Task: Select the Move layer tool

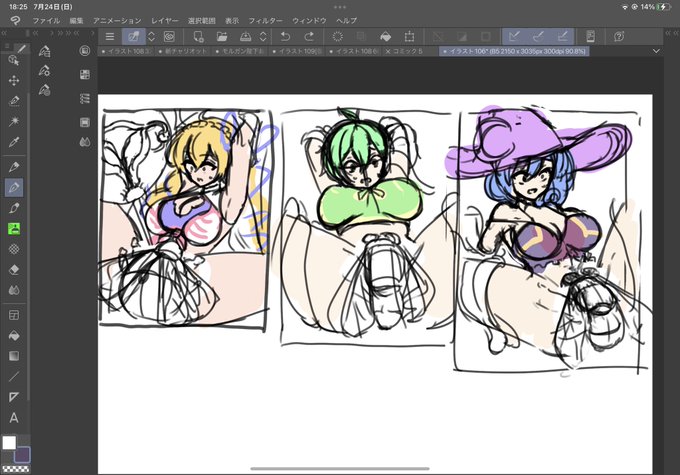Action: pyautogui.click(x=14, y=81)
